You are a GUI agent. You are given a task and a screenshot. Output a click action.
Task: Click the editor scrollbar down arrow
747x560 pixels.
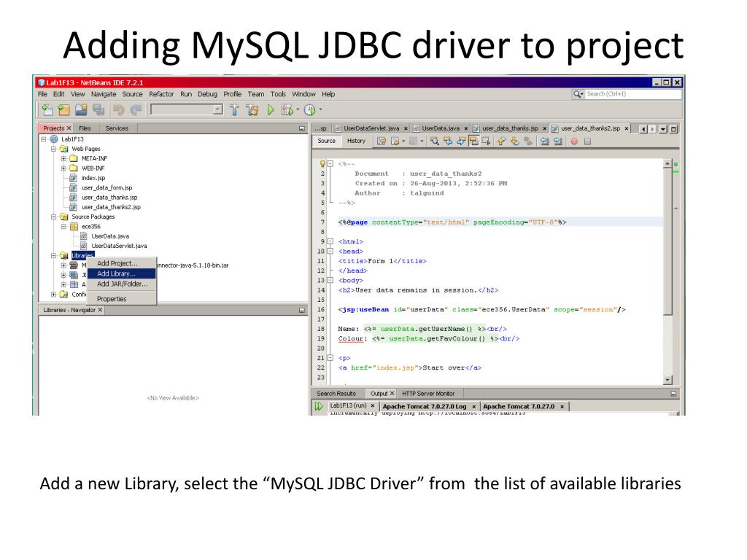pyautogui.click(x=667, y=379)
